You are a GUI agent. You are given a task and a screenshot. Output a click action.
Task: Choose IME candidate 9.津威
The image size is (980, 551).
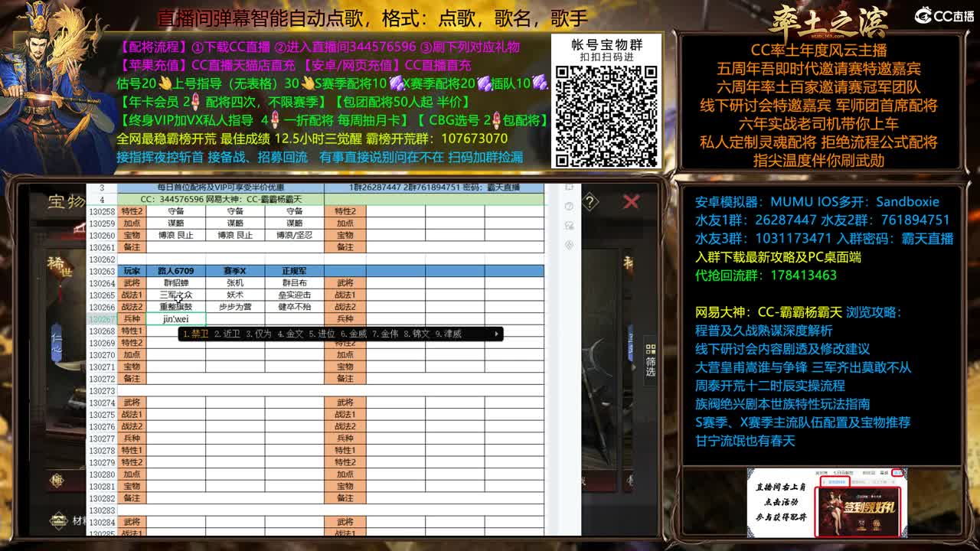pos(448,334)
